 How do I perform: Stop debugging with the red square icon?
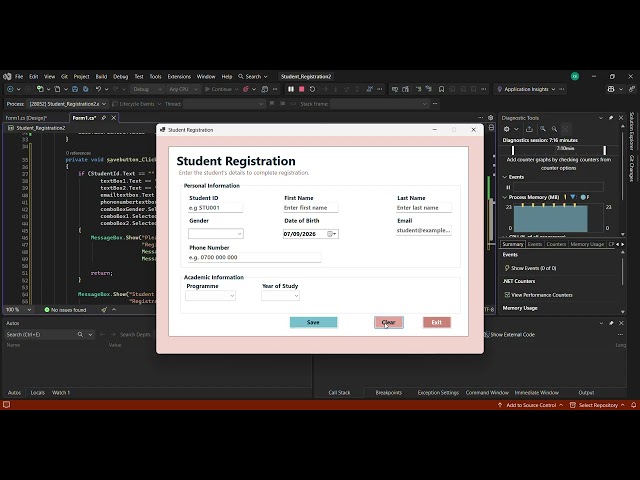302,89
